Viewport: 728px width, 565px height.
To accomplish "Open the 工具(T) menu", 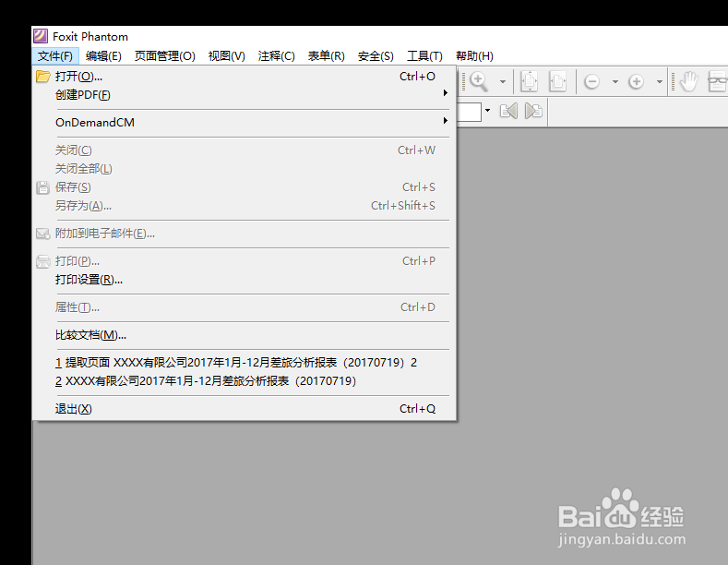I will pyautogui.click(x=424, y=56).
